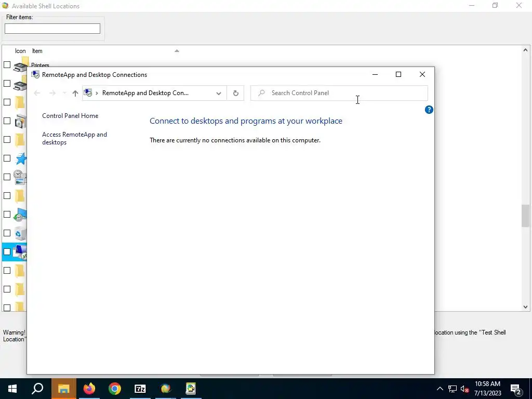This screenshot has height=399, width=532.
Task: Expand the address bar history dropdown
Action: (219, 94)
